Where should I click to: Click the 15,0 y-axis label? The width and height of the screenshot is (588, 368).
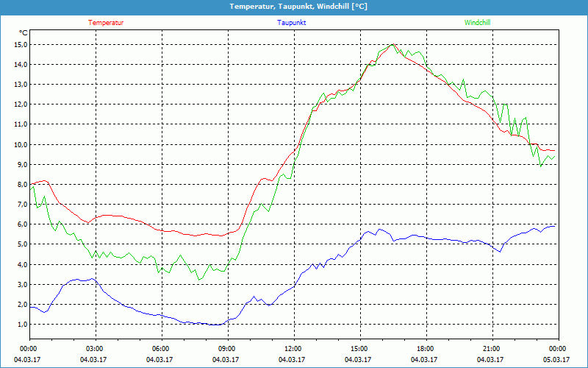21,45
